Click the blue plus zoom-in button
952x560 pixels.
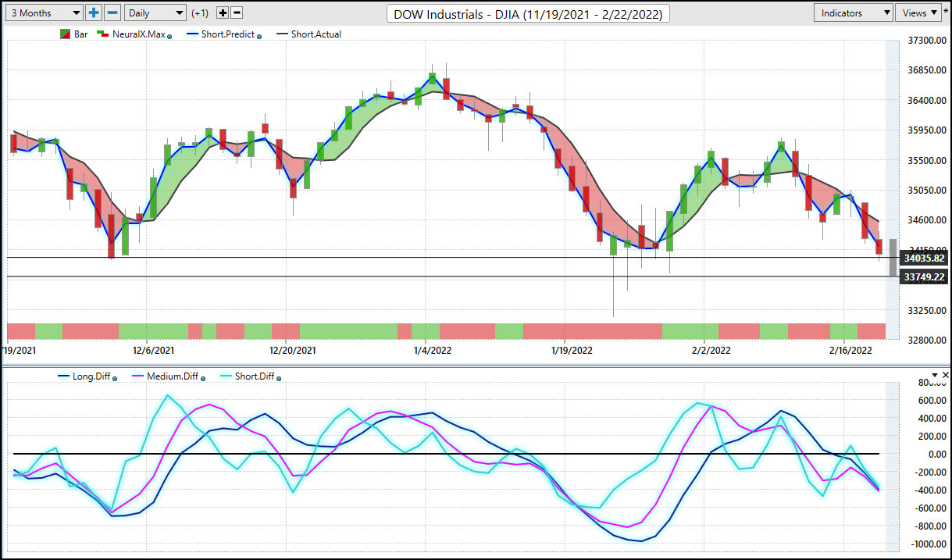(x=94, y=12)
